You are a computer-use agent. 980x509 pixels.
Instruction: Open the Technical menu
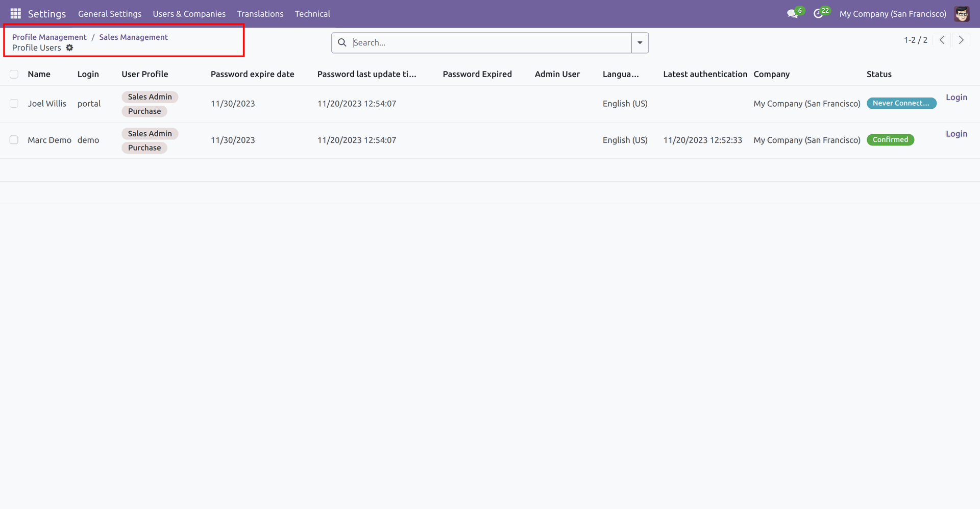[312, 14]
